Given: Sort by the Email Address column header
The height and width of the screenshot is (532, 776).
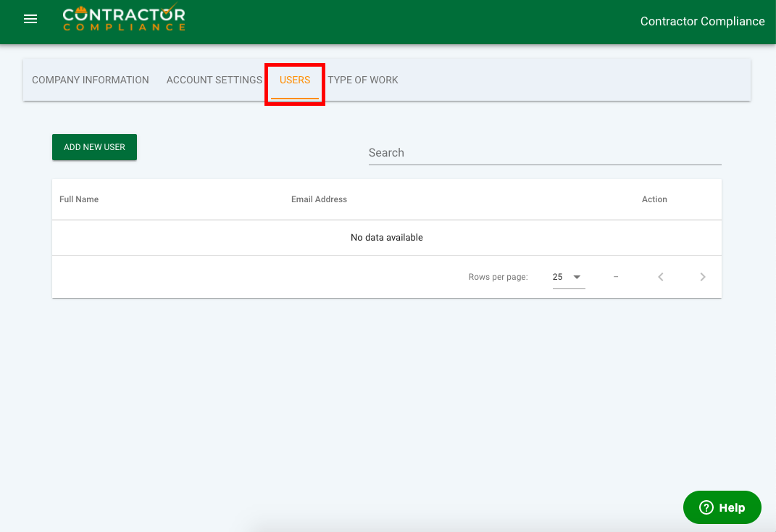Looking at the screenshot, I should (x=319, y=199).
